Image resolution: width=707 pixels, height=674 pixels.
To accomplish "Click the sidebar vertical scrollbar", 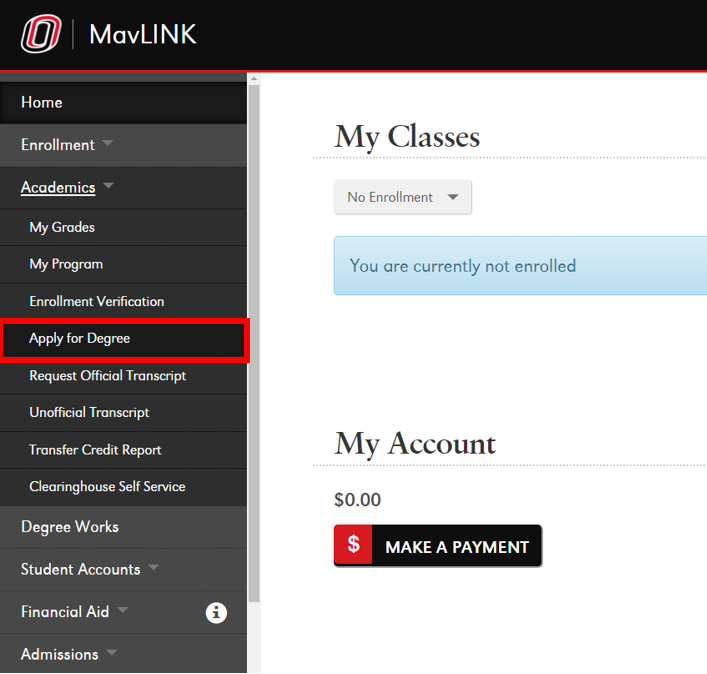I will pos(254,340).
